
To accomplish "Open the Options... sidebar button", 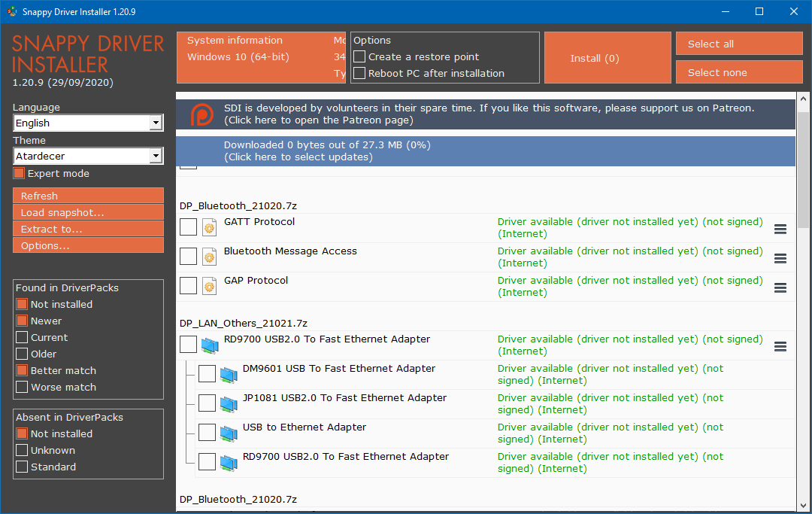I will point(88,245).
